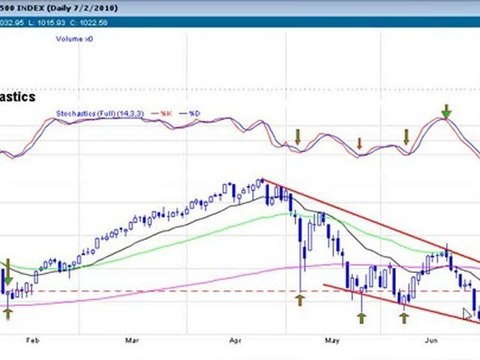The width and height of the screenshot is (480, 360).
Task: Click the "Mar" date axis label
Action: pyautogui.click(x=132, y=340)
